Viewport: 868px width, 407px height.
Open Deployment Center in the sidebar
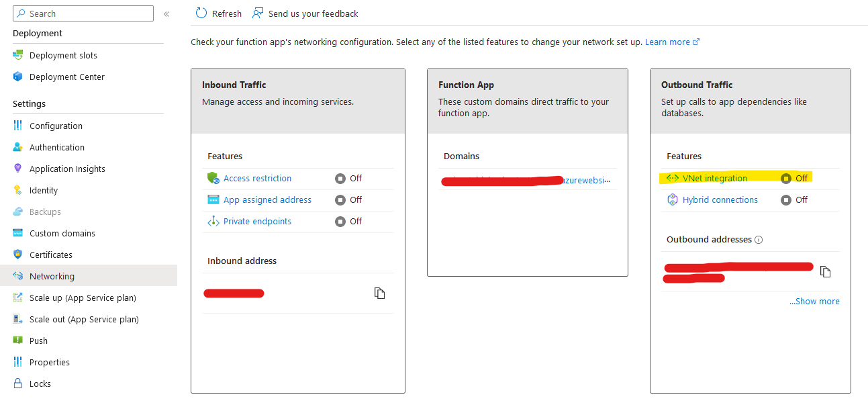point(66,77)
